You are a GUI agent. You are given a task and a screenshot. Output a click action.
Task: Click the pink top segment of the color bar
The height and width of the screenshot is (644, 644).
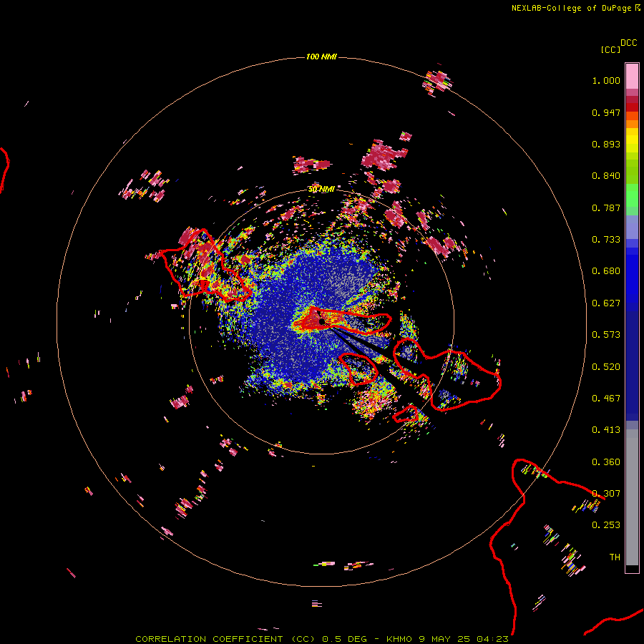[632, 76]
